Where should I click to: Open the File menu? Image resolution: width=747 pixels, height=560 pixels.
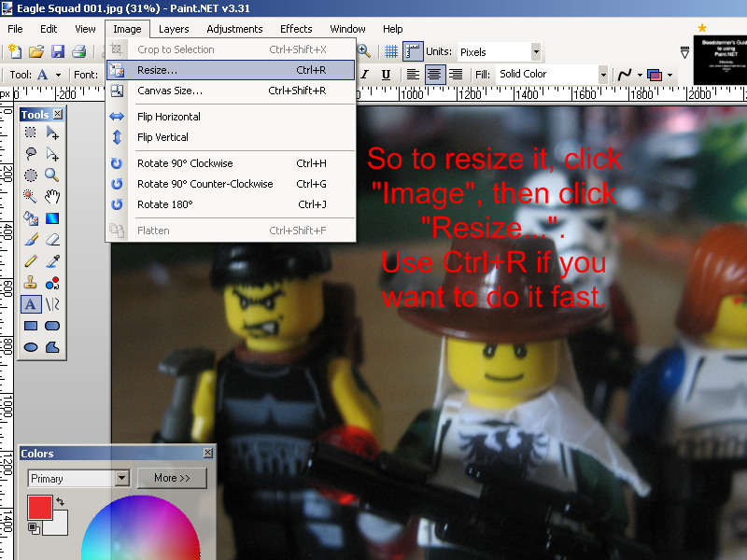click(15, 29)
